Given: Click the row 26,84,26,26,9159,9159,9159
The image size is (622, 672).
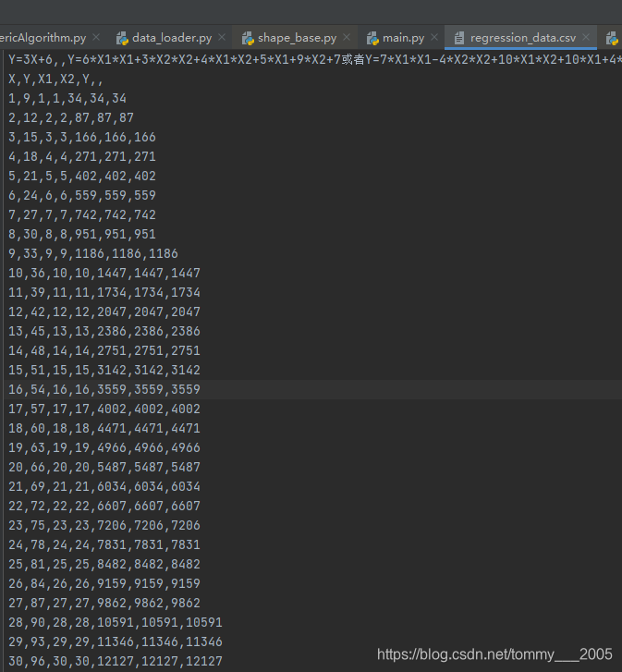Looking at the screenshot, I should (104, 583).
